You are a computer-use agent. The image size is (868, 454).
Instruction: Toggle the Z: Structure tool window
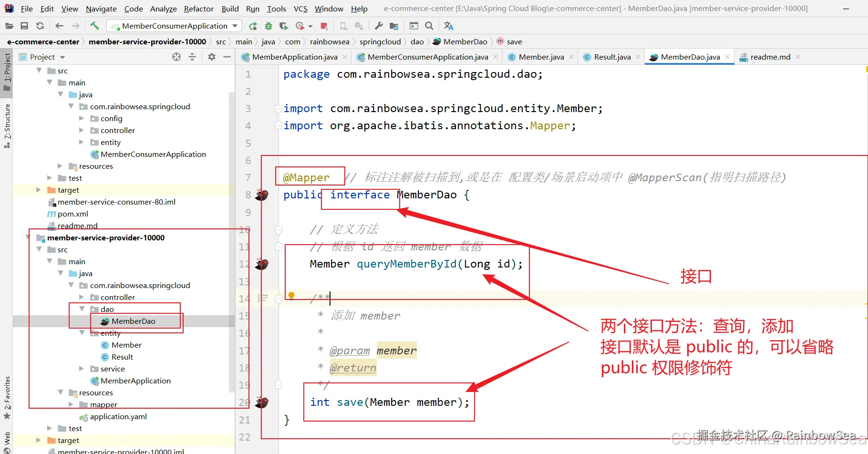[7, 125]
